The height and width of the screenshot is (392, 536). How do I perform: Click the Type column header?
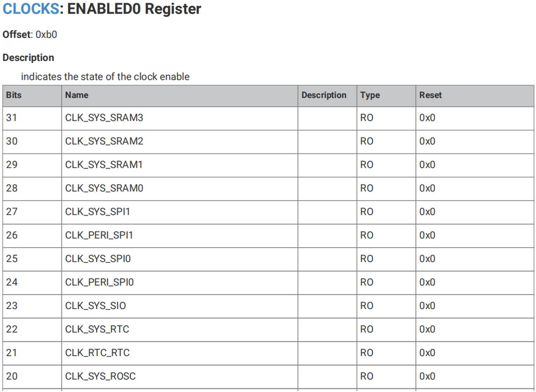[370, 95]
